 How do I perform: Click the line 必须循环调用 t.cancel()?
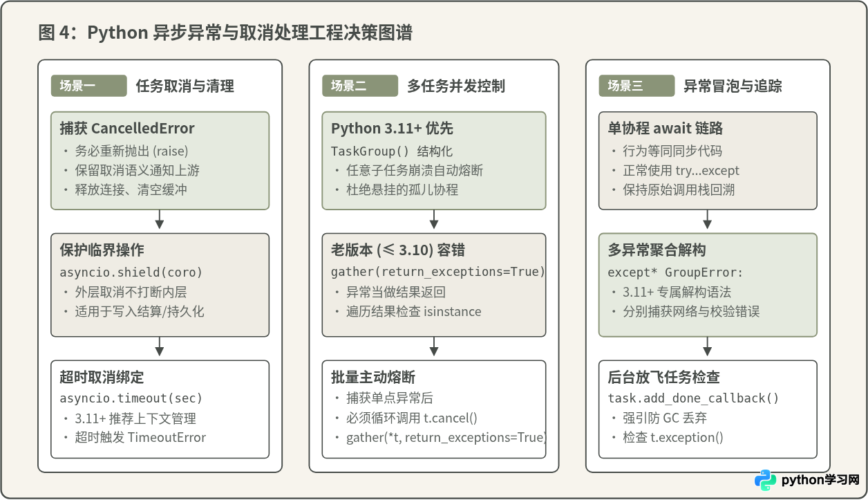coord(412,418)
